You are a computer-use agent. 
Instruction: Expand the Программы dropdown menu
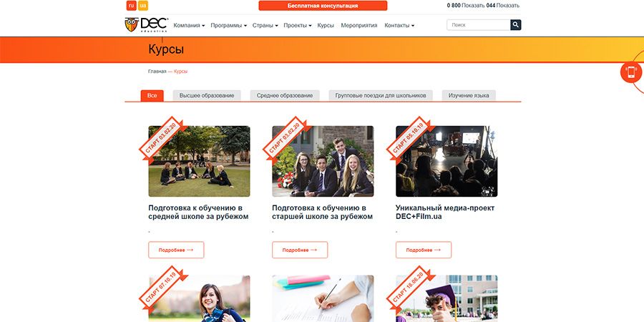(x=228, y=26)
